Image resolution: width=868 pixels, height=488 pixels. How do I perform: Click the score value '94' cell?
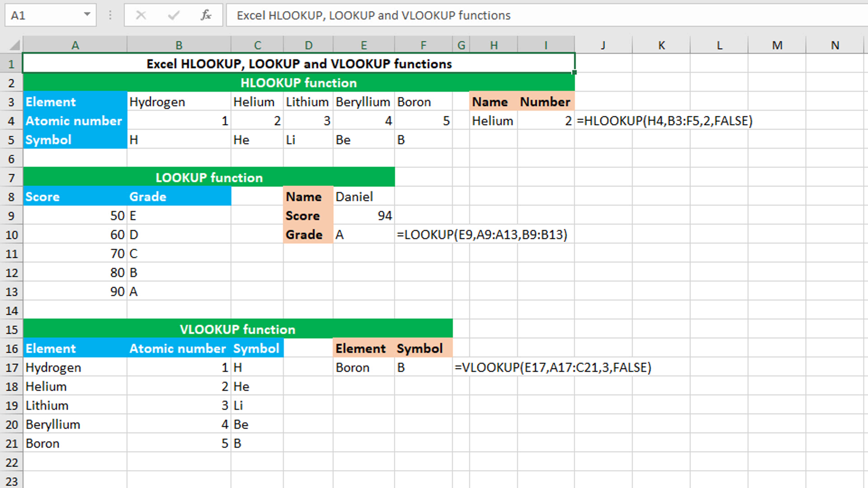pyautogui.click(x=363, y=216)
